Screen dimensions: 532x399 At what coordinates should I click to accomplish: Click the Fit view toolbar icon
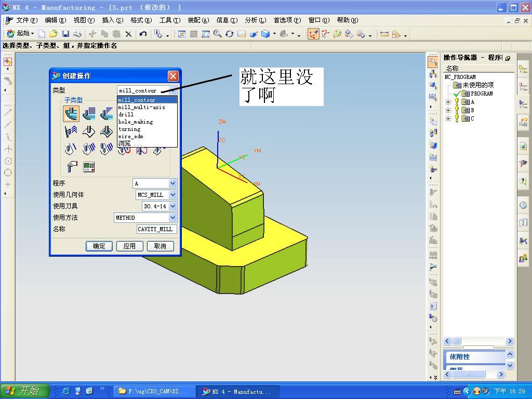[182, 34]
